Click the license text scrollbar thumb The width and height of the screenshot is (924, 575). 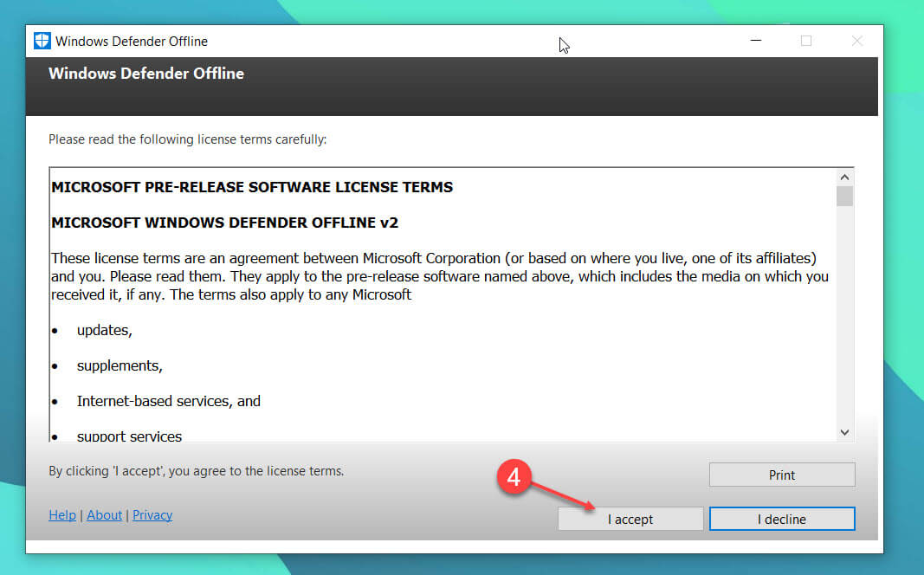[844, 197]
